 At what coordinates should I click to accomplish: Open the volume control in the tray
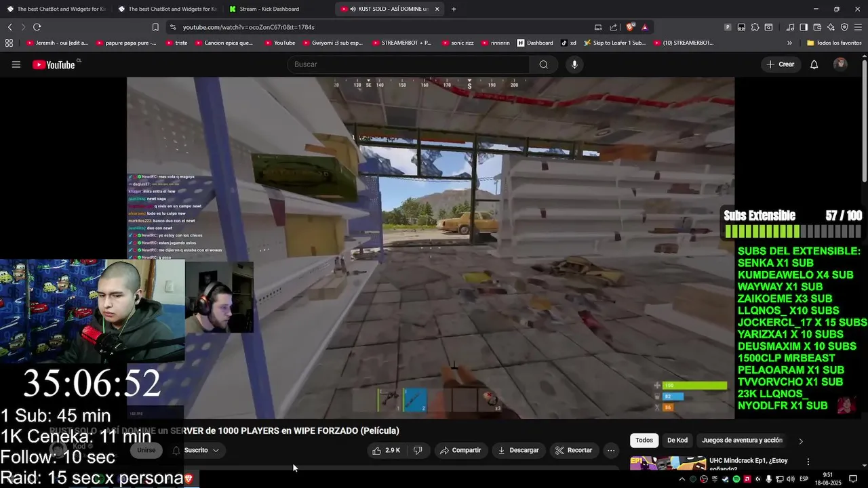point(790,479)
